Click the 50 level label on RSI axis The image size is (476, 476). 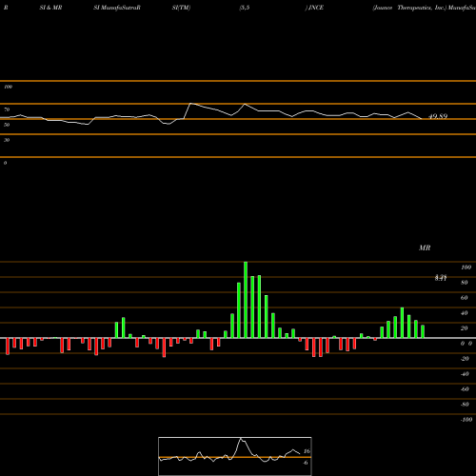click(7, 125)
